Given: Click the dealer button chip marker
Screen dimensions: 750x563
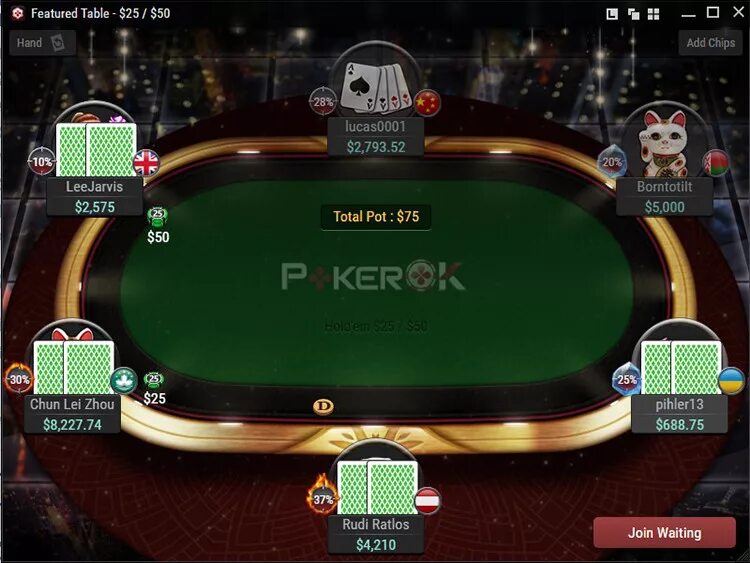Looking at the screenshot, I should [x=323, y=407].
